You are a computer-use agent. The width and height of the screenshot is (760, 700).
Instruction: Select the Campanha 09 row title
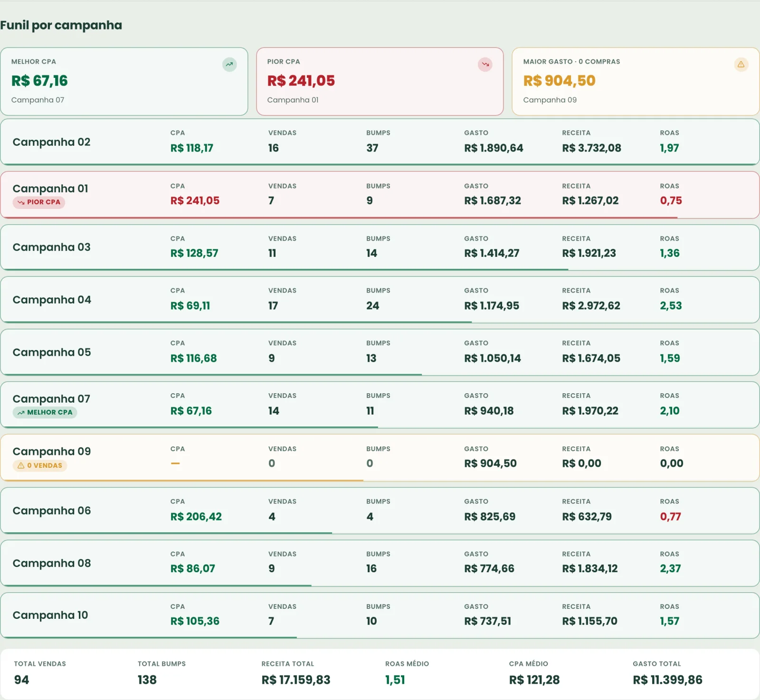pos(52,452)
